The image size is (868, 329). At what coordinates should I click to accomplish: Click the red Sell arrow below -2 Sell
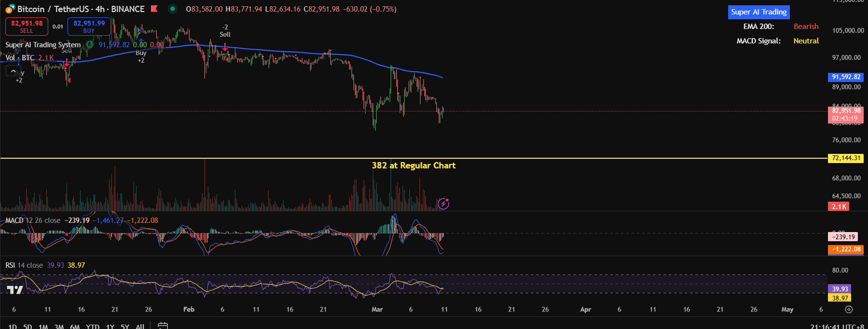pyautogui.click(x=225, y=47)
